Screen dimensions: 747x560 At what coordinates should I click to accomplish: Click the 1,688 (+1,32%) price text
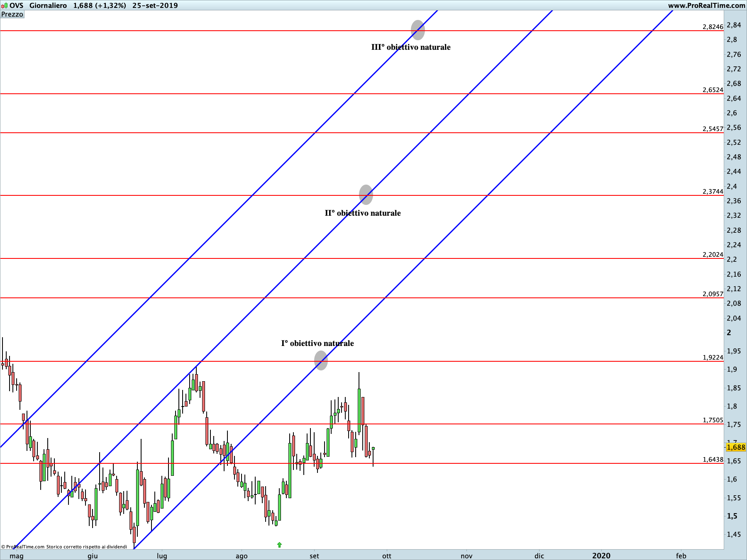click(100, 5)
